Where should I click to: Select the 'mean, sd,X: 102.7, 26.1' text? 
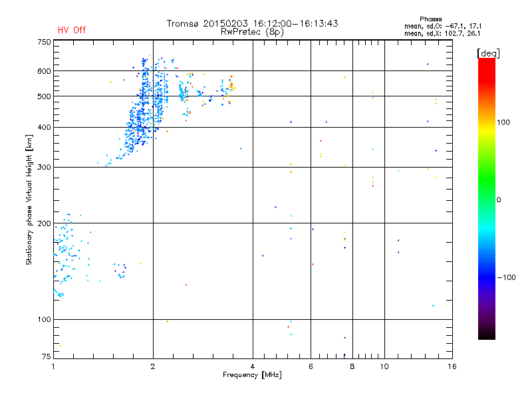(442, 33)
